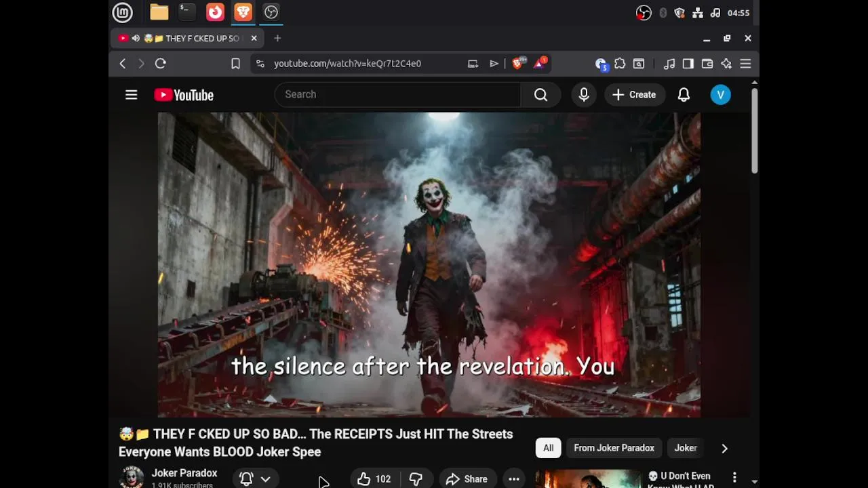Start search with voice microphone
The image size is (868, 488).
[584, 94]
